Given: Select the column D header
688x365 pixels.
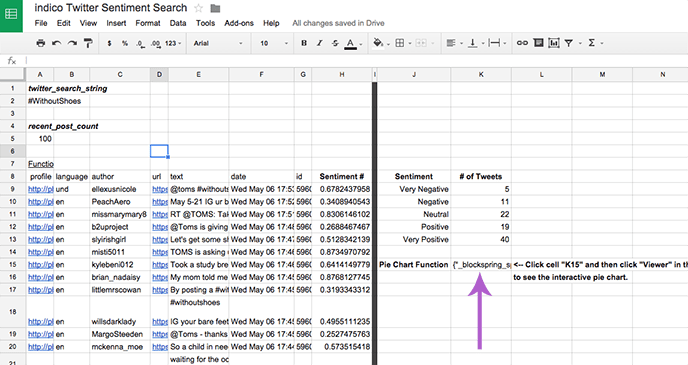Looking at the screenshot, I should pos(159,75).
